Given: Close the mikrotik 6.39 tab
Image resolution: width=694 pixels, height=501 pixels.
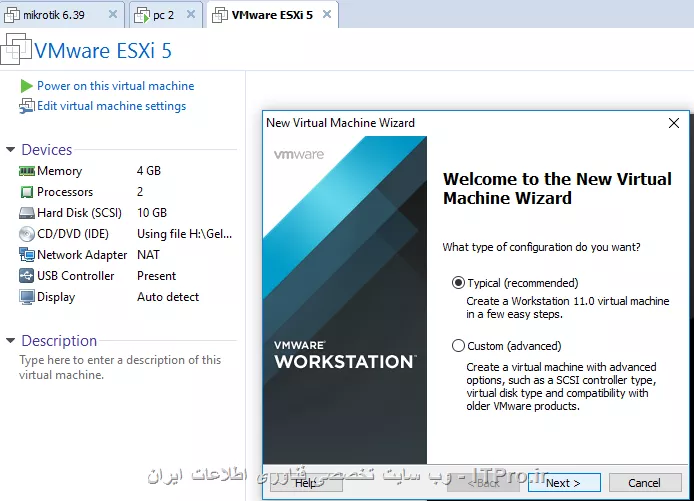Looking at the screenshot, I should [113, 14].
